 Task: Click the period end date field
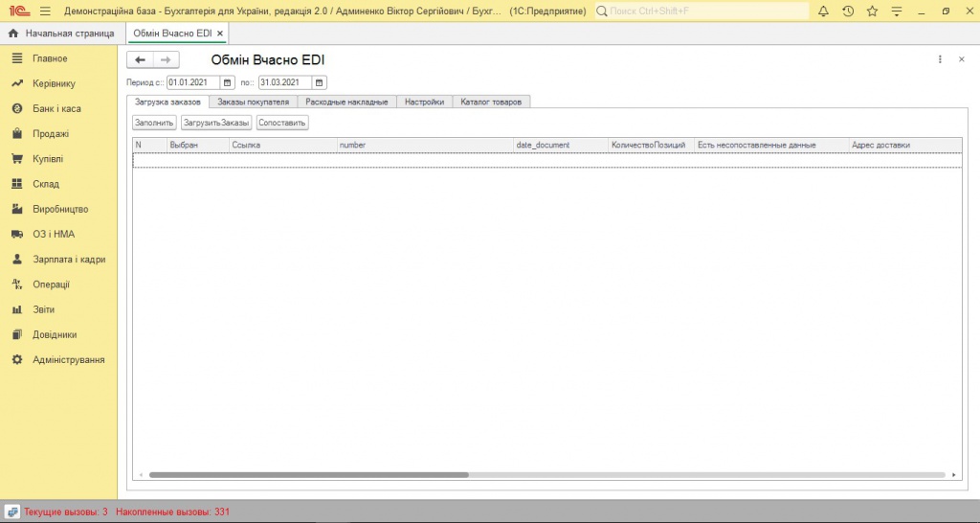point(284,82)
